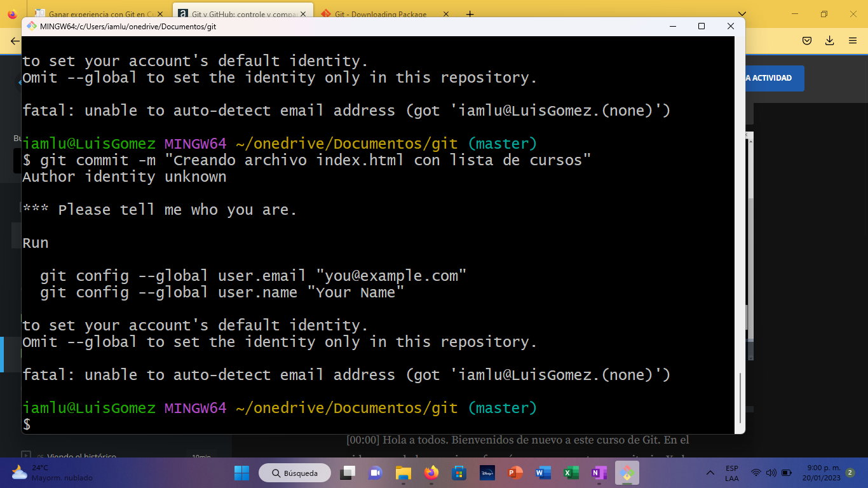The height and width of the screenshot is (488, 868).
Task: Click the blue 'ACTIVIDAD' button in the browser
Action: [774, 78]
